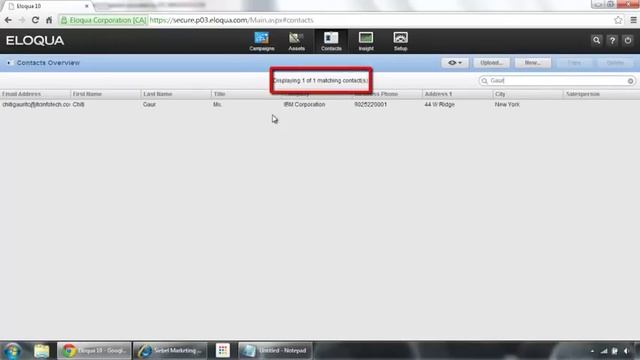Click the browser Forward arrow
The height and width of the screenshot is (360, 640).
click(22, 20)
